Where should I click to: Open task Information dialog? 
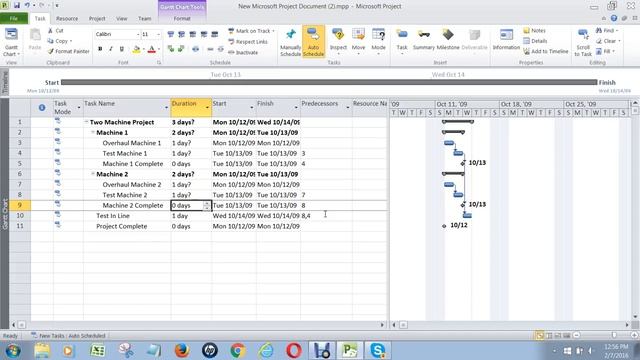coord(506,40)
